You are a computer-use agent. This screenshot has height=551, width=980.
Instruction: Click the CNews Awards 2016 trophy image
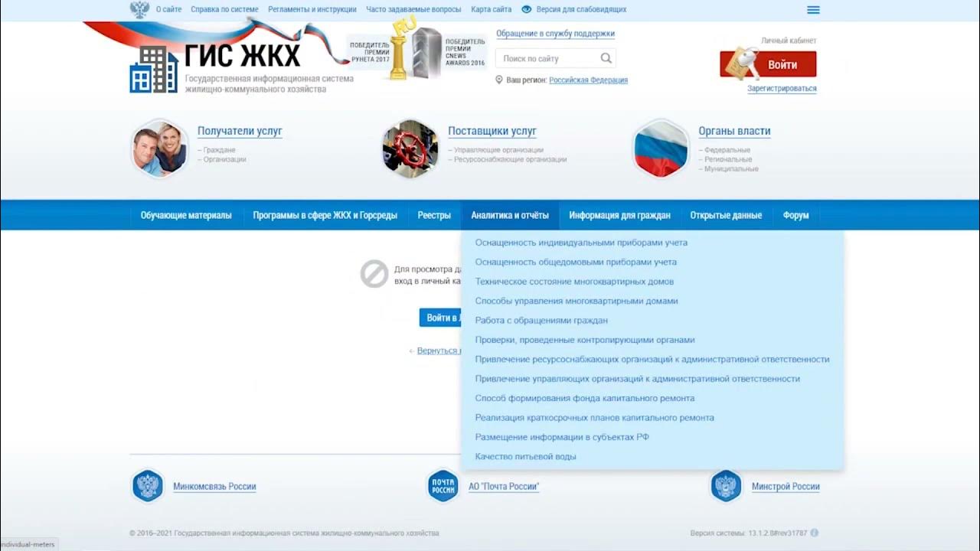tap(428, 52)
